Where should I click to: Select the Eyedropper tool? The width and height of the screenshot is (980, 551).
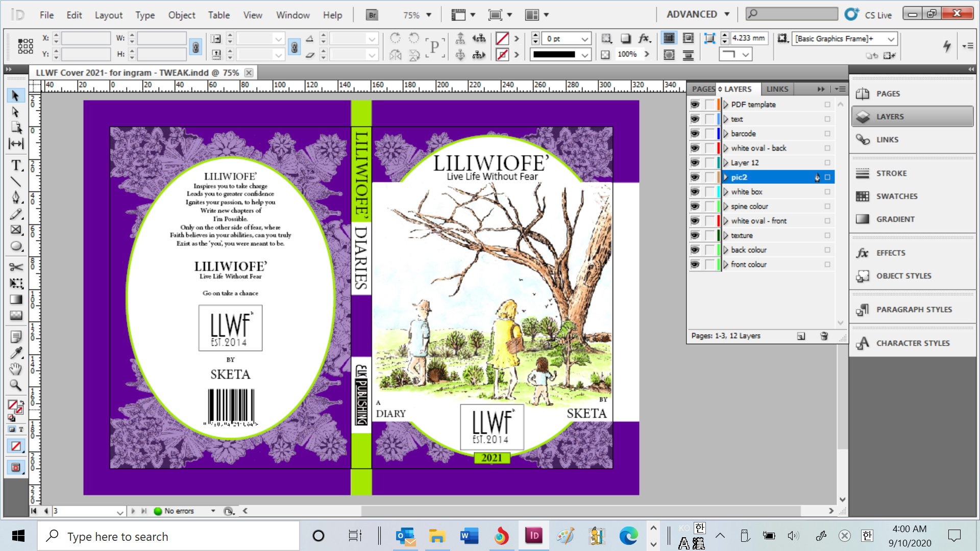coord(16,352)
